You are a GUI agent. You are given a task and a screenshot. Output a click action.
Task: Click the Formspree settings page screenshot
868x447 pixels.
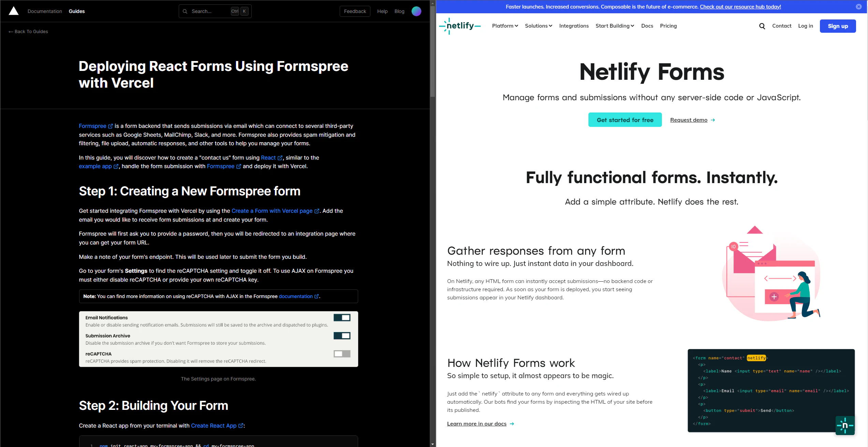(x=218, y=339)
